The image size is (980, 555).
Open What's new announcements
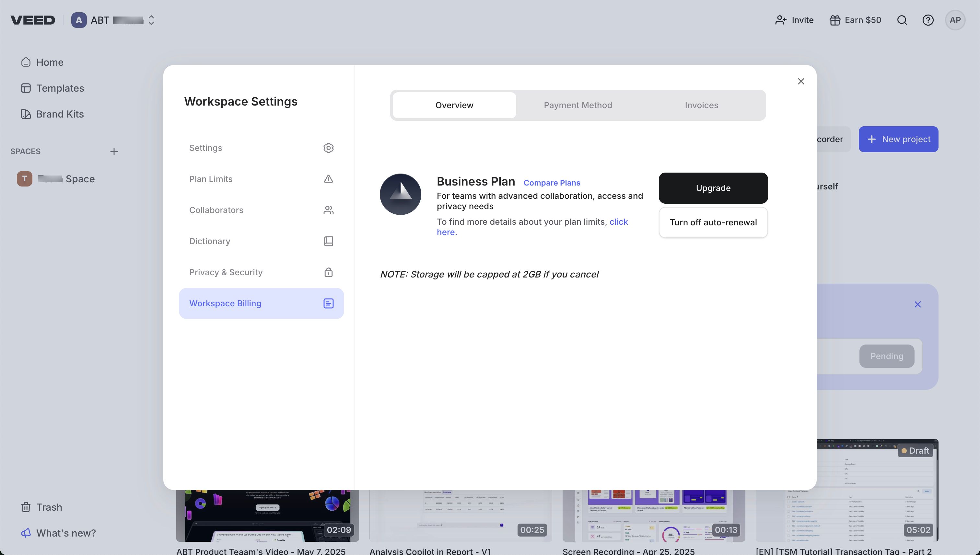pyautogui.click(x=58, y=533)
